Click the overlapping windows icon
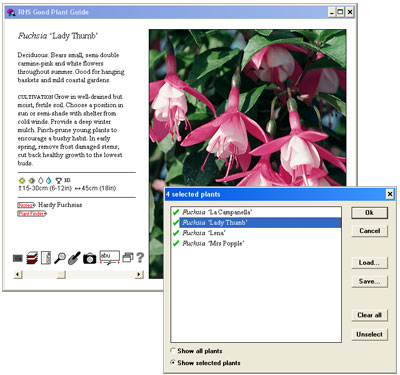 (128, 257)
